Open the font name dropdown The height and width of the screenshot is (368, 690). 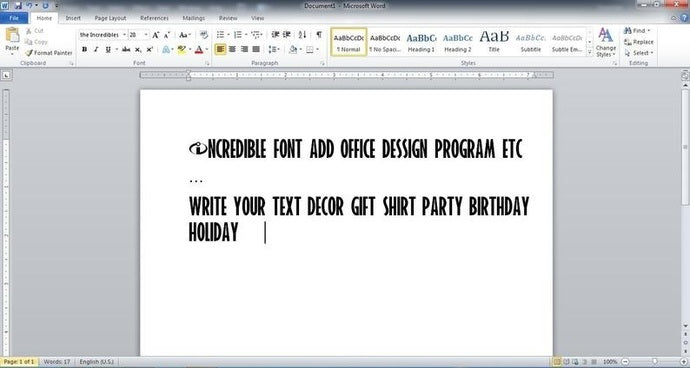(x=124, y=35)
